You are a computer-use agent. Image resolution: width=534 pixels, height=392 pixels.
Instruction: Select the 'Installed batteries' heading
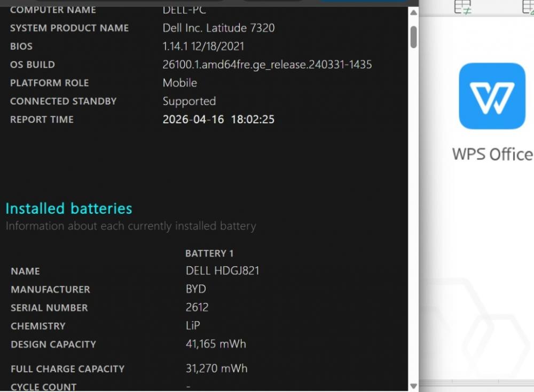[69, 208]
